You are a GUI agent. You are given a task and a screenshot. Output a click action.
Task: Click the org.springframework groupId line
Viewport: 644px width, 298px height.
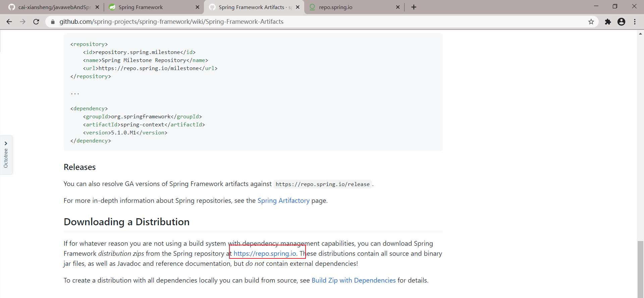[143, 117]
